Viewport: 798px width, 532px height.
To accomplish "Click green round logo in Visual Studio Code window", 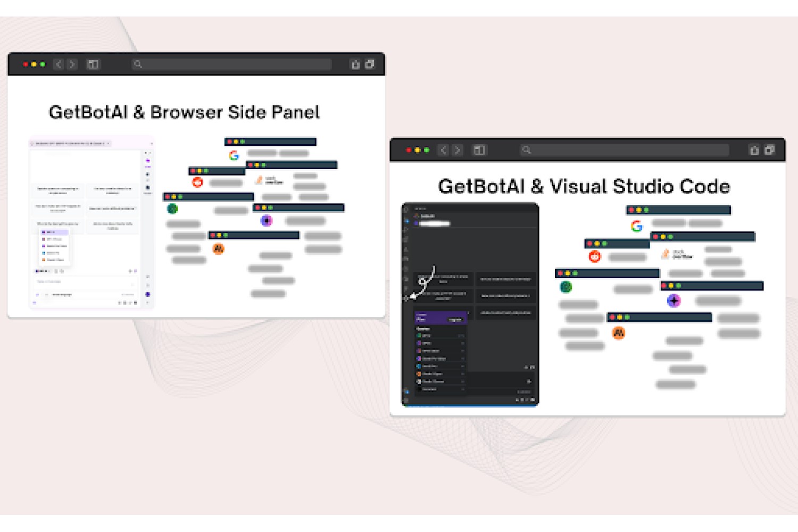I will click(566, 287).
